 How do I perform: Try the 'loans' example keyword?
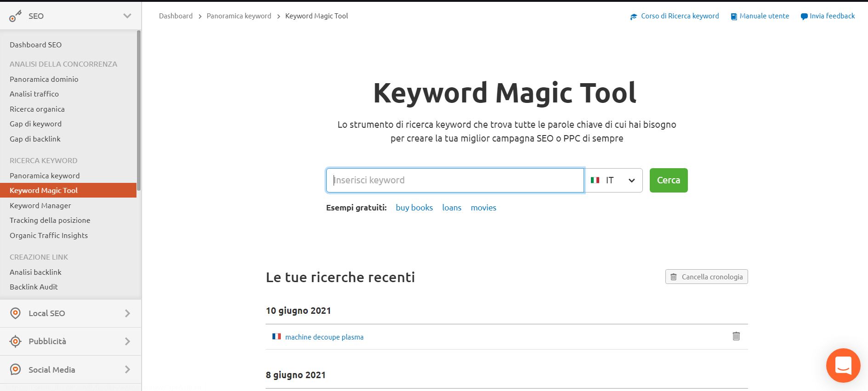pos(452,208)
